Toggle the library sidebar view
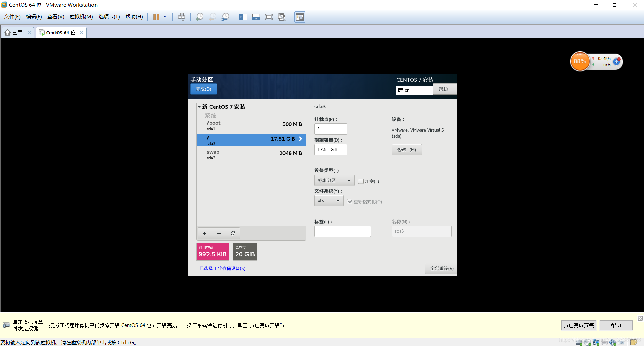This screenshot has width=644, height=346. [243, 17]
